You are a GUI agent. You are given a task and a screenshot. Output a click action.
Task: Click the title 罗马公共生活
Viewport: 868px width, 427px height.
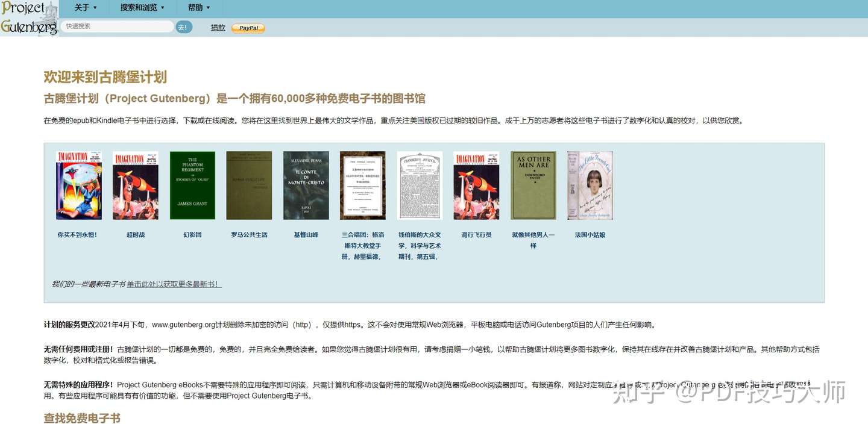pos(249,235)
